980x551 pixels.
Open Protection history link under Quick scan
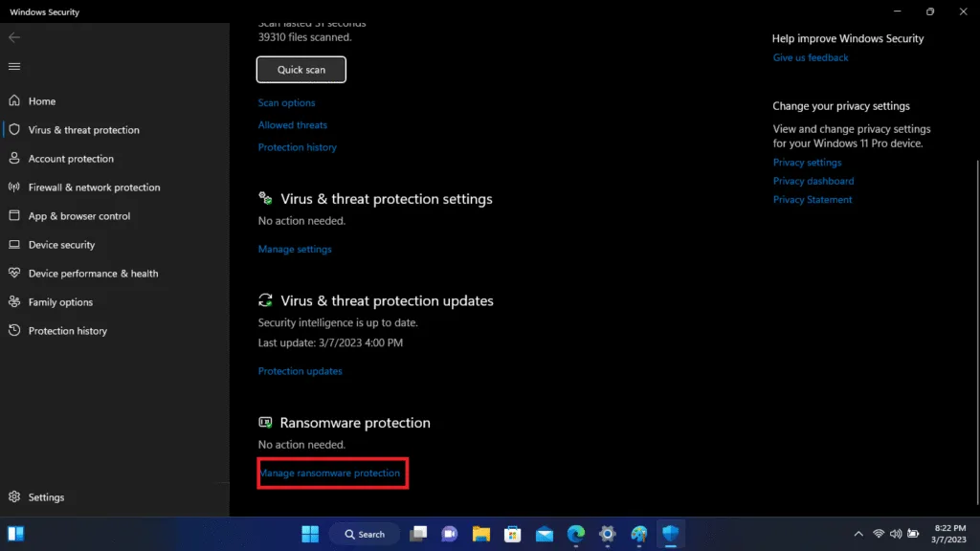tap(298, 147)
